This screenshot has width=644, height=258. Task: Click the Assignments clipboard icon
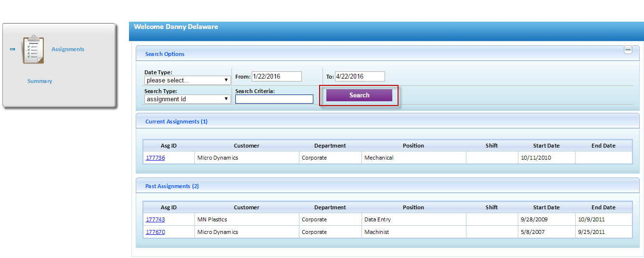point(33,49)
